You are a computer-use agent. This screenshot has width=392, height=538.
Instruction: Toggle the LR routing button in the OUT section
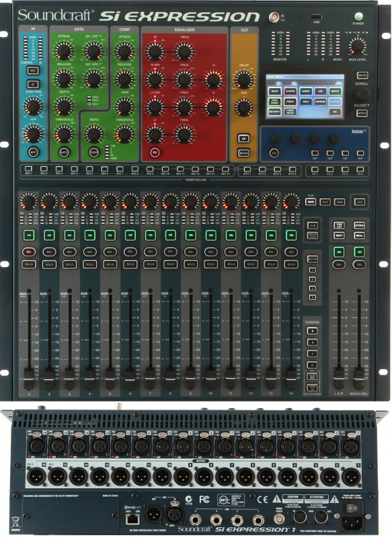click(243, 139)
